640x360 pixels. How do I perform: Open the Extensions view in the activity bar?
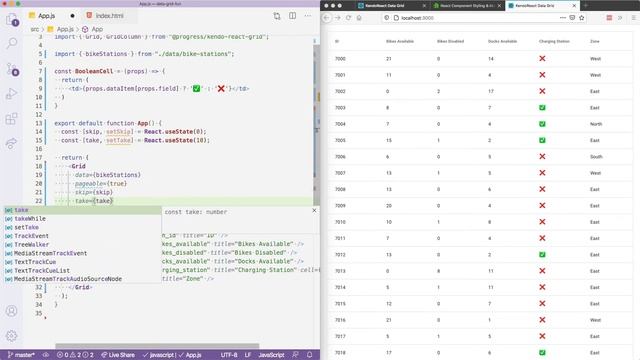click(11, 119)
